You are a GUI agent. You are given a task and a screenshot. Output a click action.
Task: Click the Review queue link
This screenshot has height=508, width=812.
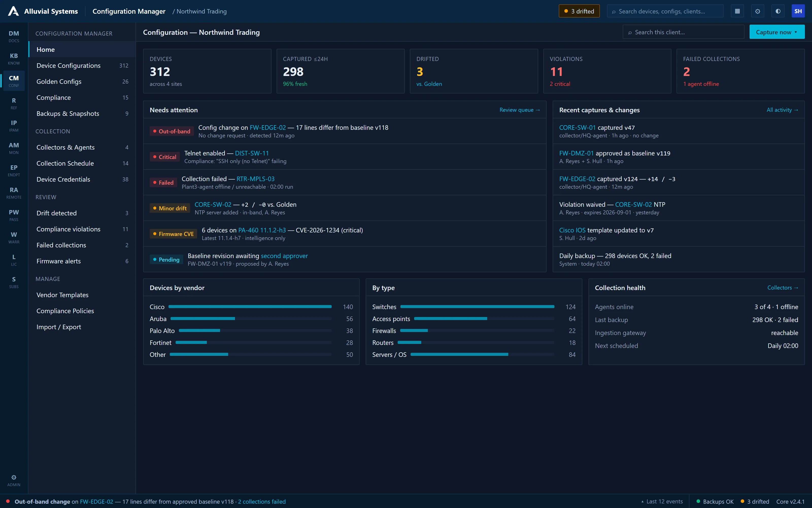(x=519, y=110)
